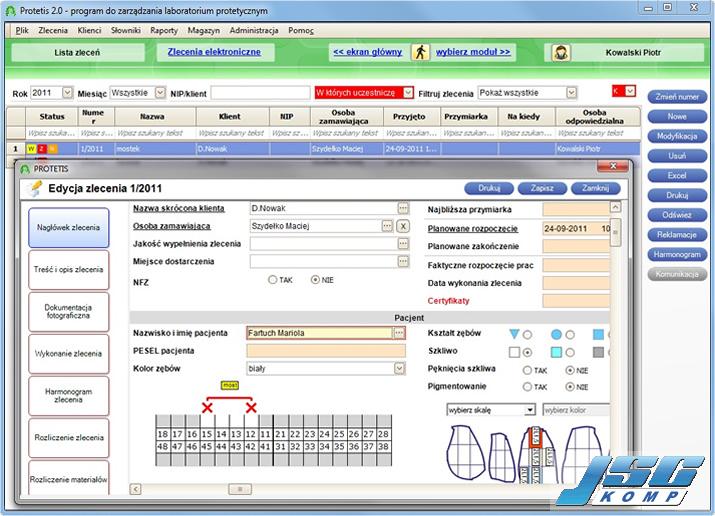Click the dialog horizontal scrollbar thumb

[x=240, y=489]
